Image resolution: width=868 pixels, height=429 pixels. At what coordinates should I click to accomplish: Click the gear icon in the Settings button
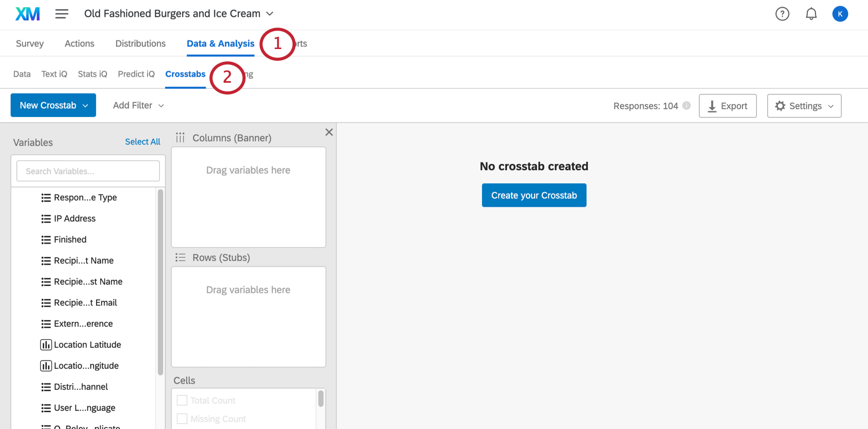[x=780, y=106]
